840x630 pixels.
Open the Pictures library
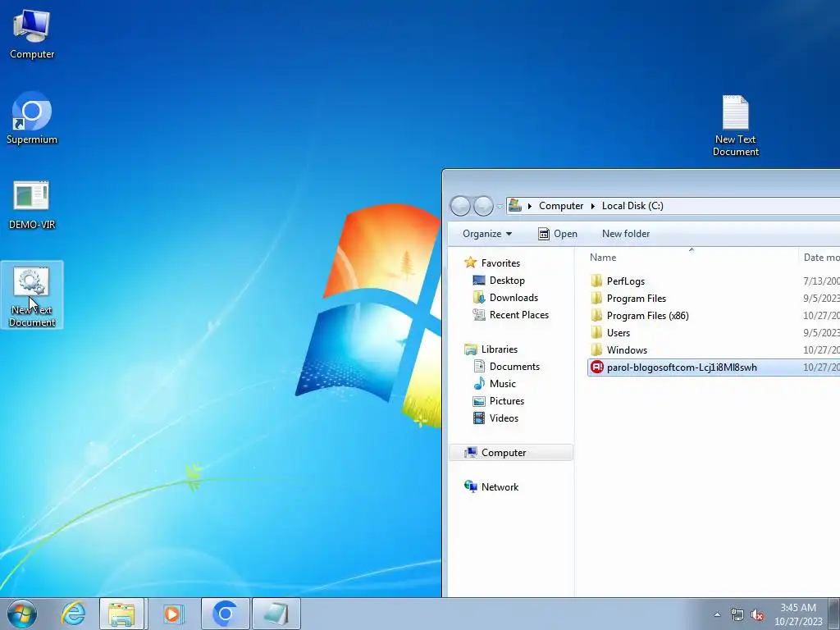point(507,400)
